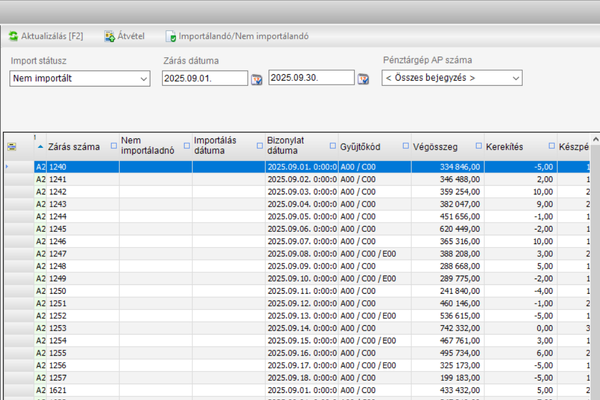The image size is (600, 400).
Task: Open filter icon on Nem importálandó column
Action: (x=113, y=146)
